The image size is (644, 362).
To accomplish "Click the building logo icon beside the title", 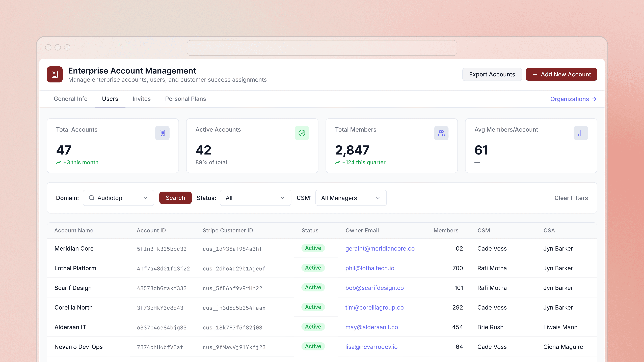I will 55,74.
